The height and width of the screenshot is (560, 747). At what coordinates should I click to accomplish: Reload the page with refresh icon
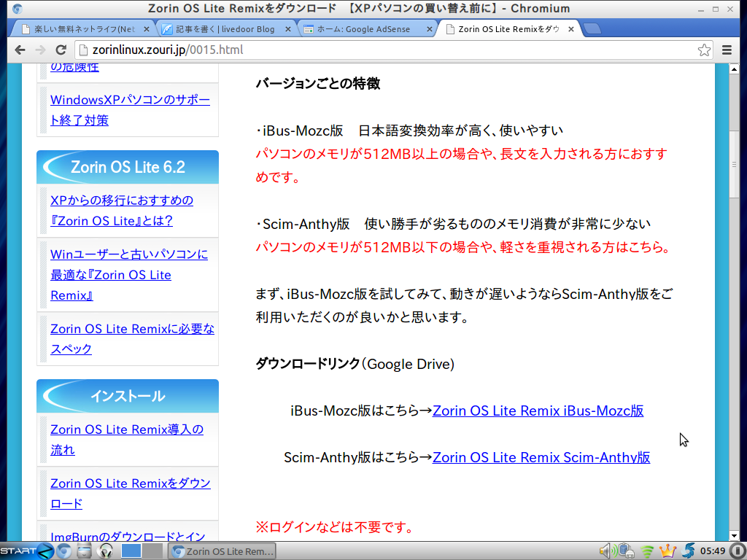61,50
